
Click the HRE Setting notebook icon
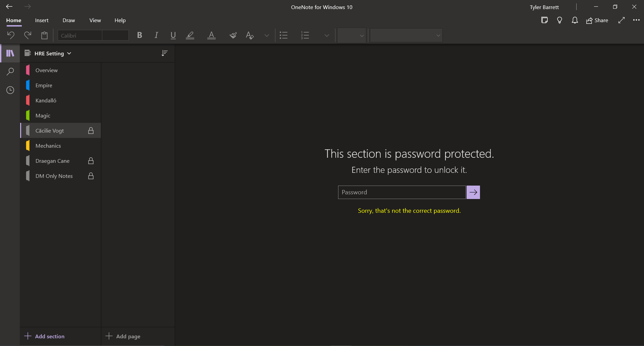(x=28, y=53)
